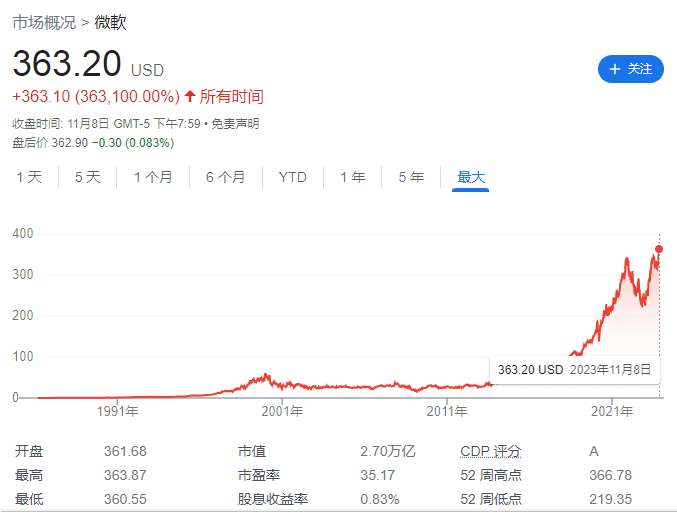The height and width of the screenshot is (512, 677).
Task: Select the 5 天 time range tab
Action: pos(88,177)
